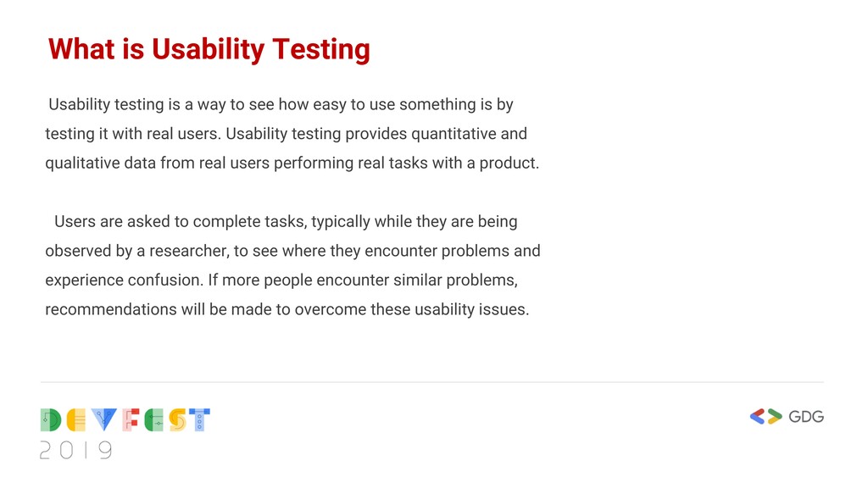Click the yellow E in DevFest logo
Viewport: 868px width, 488px height.
[x=76, y=420]
